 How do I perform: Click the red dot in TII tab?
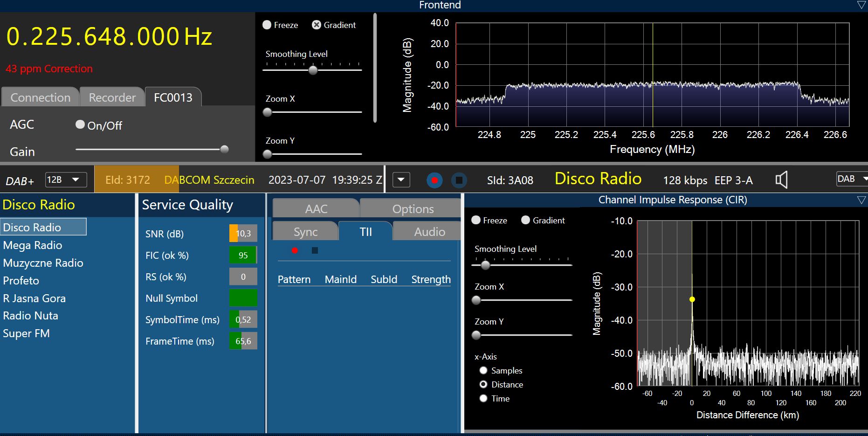pyautogui.click(x=295, y=250)
